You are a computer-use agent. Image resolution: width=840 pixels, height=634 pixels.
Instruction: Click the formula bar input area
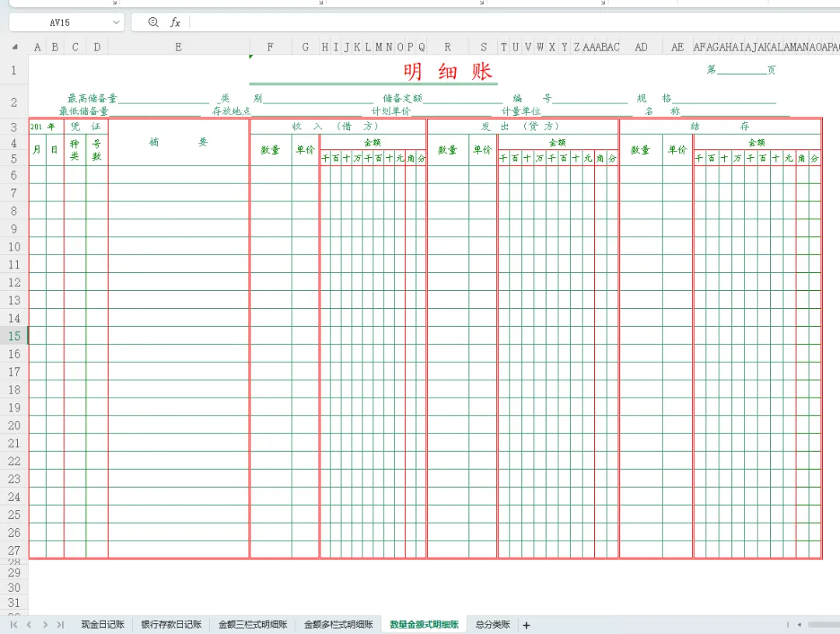click(x=514, y=23)
